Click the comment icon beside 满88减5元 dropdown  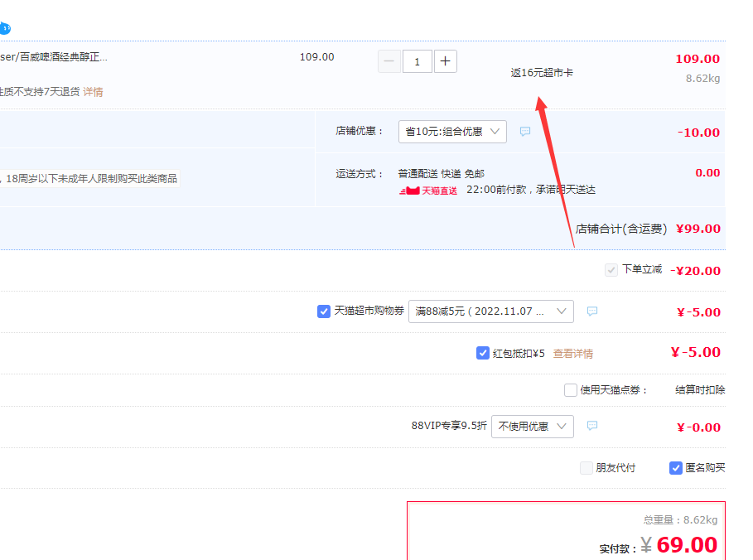coord(592,311)
